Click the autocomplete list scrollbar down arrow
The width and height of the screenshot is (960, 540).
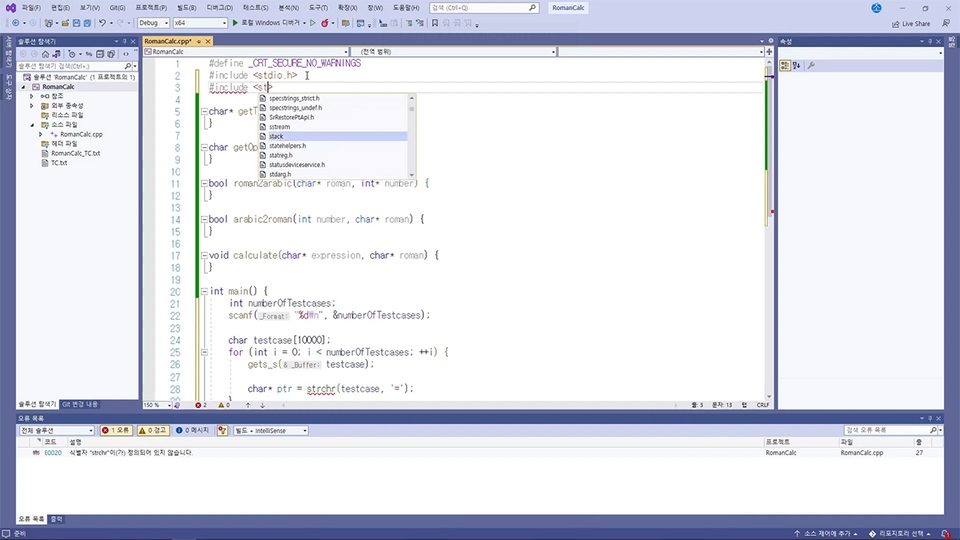411,175
